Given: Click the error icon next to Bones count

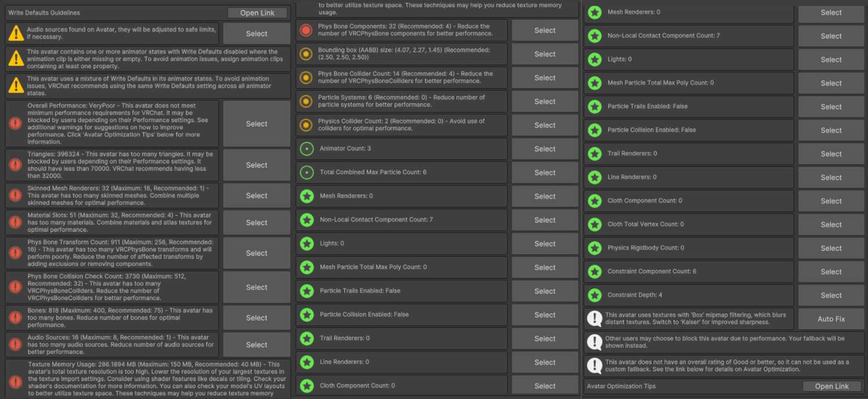Looking at the screenshot, I should pos(16,317).
